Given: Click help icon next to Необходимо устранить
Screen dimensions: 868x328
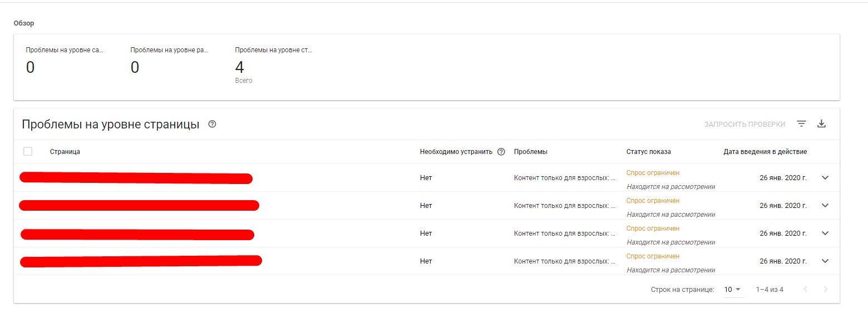Looking at the screenshot, I should (501, 152).
